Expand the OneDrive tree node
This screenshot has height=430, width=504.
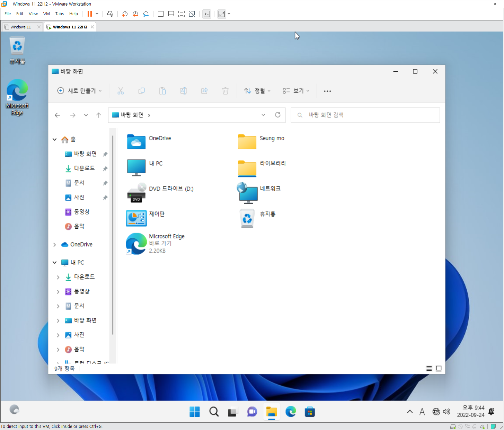click(x=55, y=245)
